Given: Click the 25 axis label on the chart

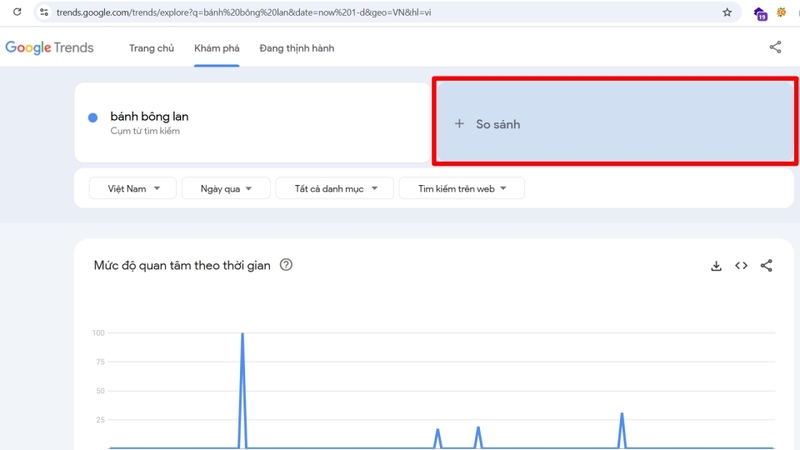Looking at the screenshot, I should pyautogui.click(x=100, y=420).
